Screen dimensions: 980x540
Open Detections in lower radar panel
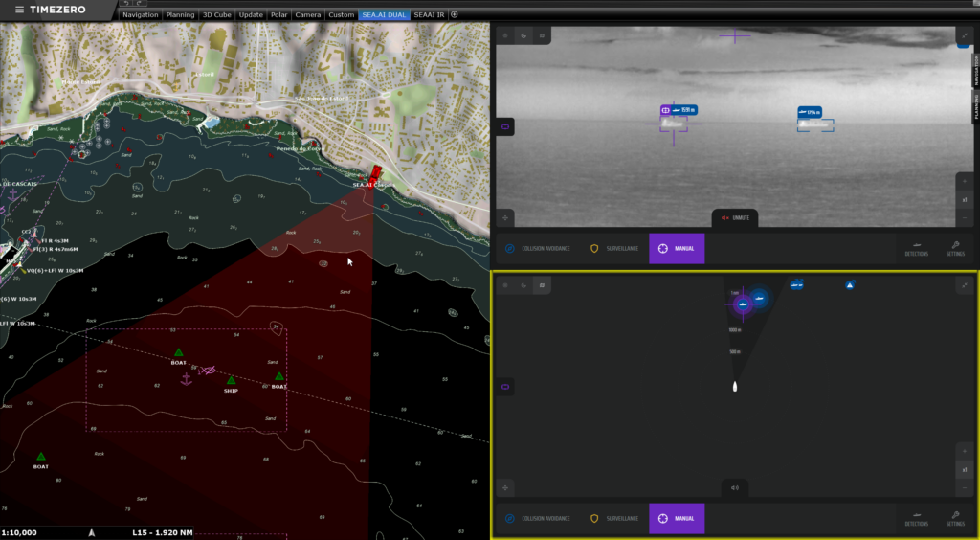[x=916, y=519]
